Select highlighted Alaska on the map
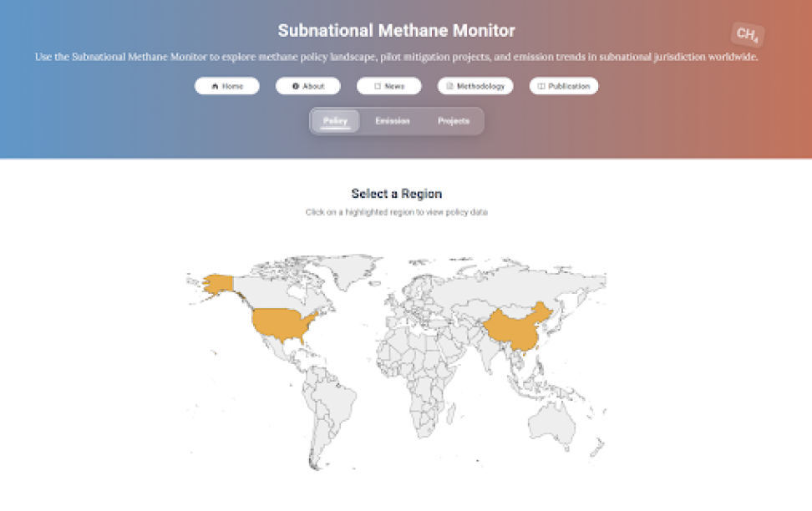Image resolution: width=812 pixels, height=511 pixels. 218,284
